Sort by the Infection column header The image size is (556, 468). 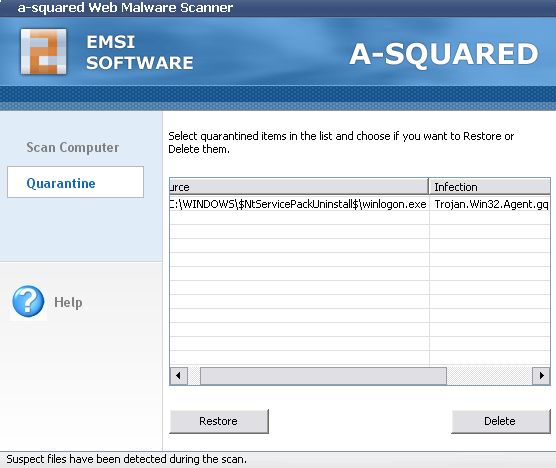(489, 186)
